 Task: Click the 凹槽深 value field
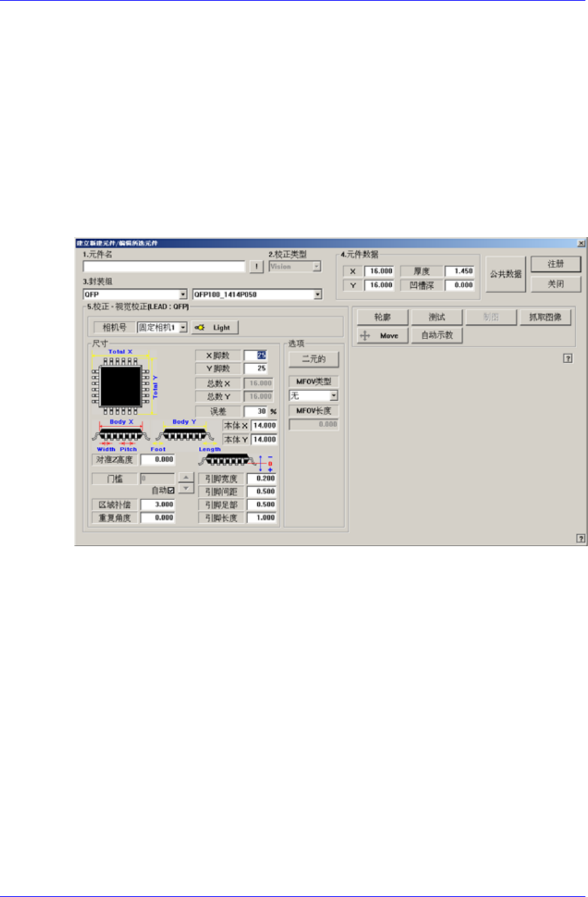460,285
